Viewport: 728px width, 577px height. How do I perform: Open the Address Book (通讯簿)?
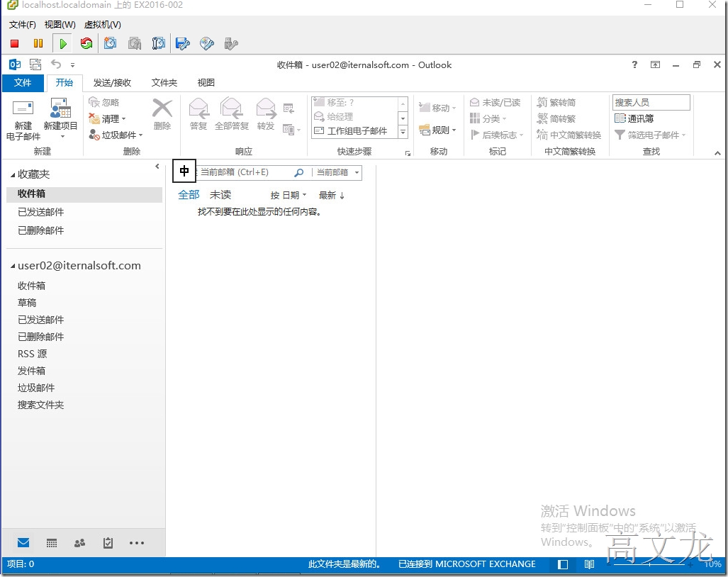tap(634, 118)
